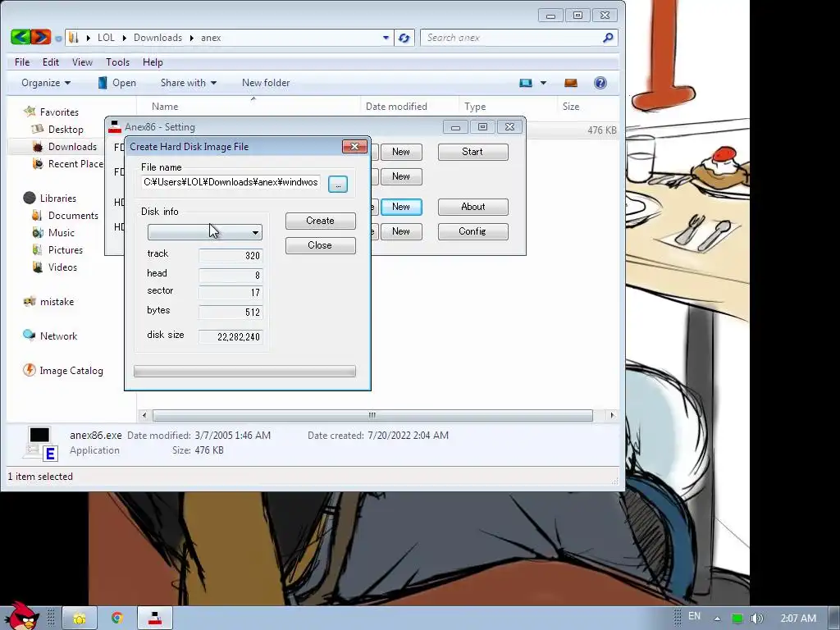Click the LOL breadcrumb segment

tap(106, 38)
